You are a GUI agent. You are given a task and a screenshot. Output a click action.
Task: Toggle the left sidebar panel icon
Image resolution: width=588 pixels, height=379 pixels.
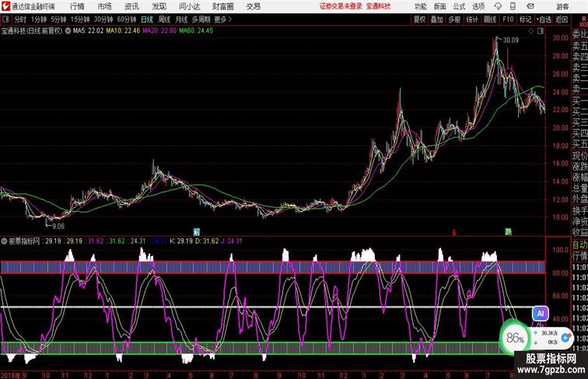(5, 19)
